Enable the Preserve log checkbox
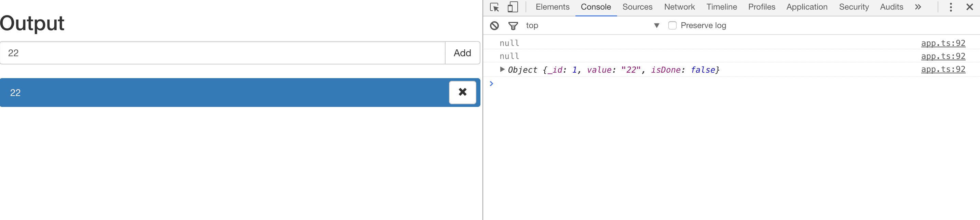Viewport: 980px width, 220px height. pyautogui.click(x=672, y=26)
